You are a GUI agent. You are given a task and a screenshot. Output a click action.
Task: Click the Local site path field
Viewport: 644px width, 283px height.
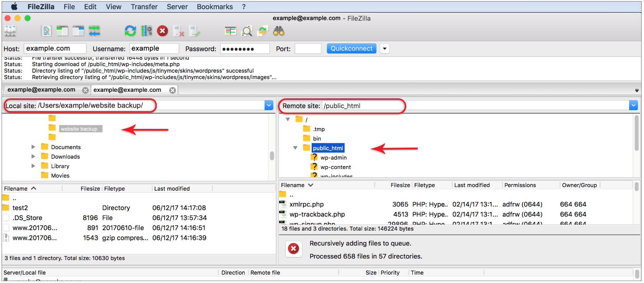[x=151, y=106]
